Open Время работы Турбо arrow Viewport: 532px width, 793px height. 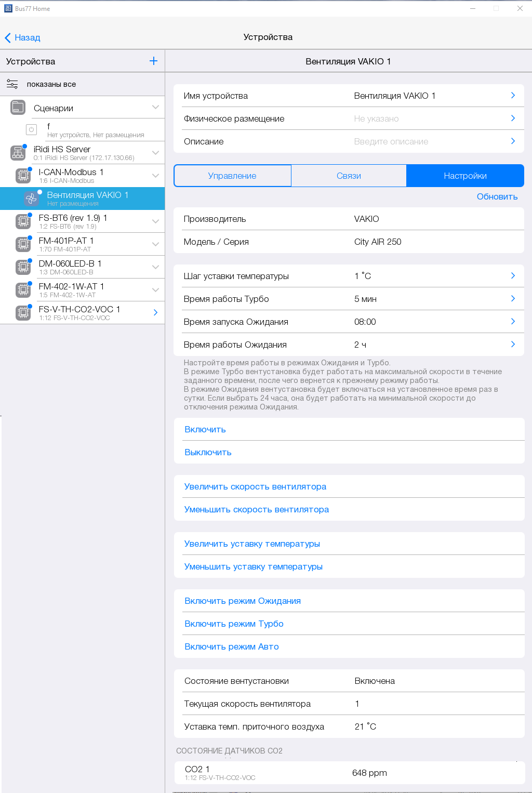click(x=513, y=298)
